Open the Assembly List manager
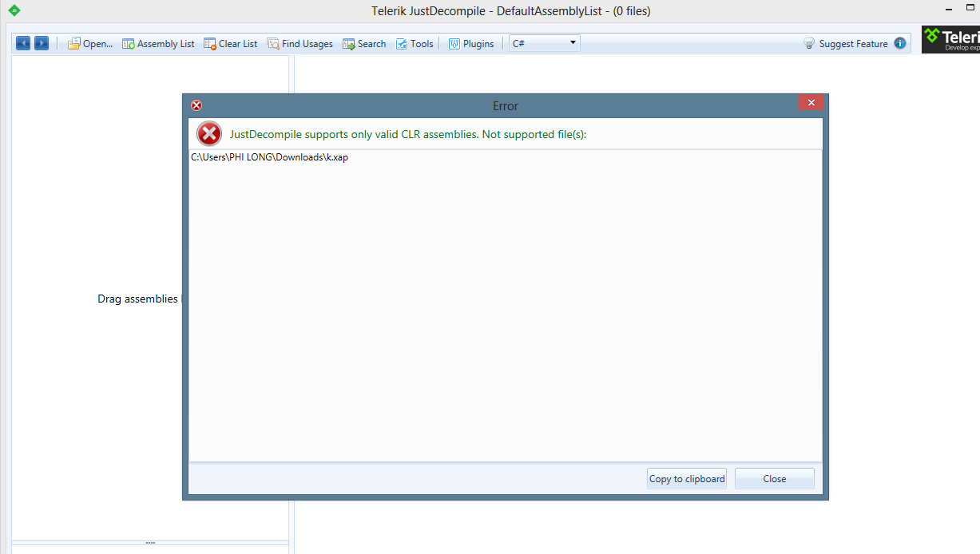Screen dimensions: 980x554 (158, 44)
